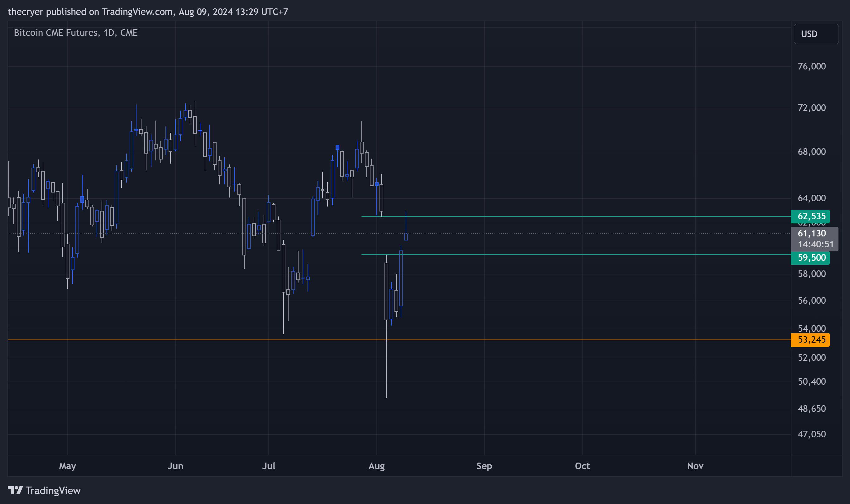Select the orange 53,245 price label
The width and height of the screenshot is (850, 504).
click(x=810, y=340)
